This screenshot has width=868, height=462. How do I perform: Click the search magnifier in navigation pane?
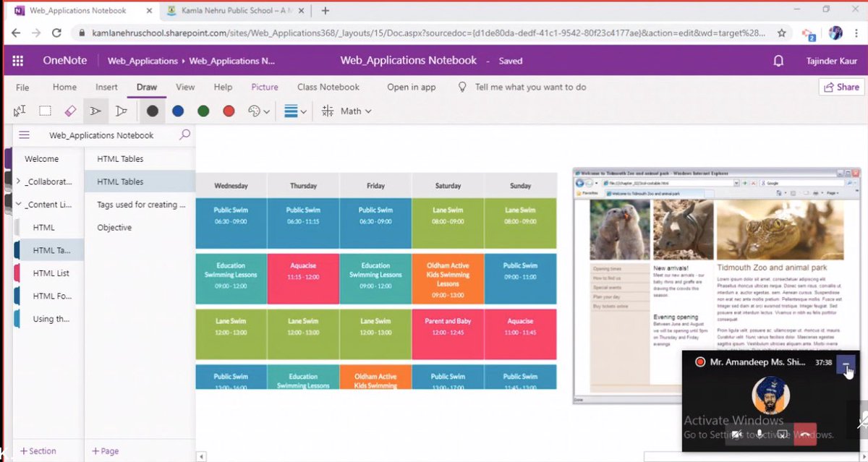coord(184,134)
